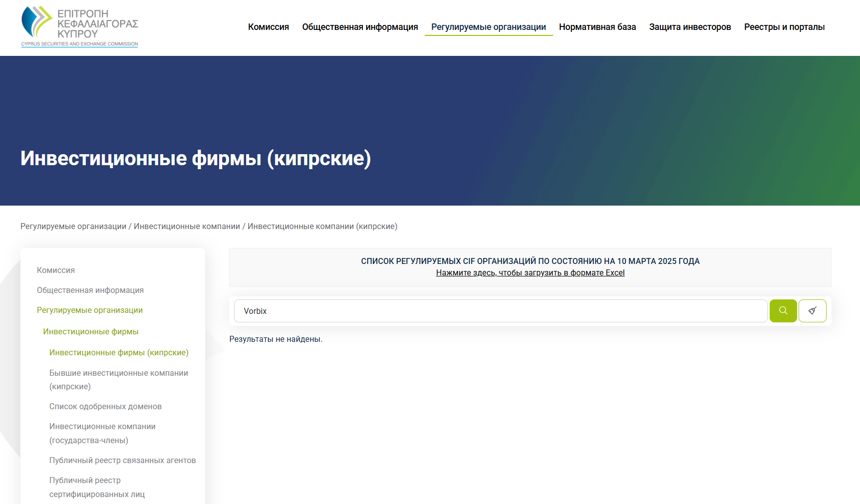Click the green magnifier search button
Viewport: 860px width, 504px height.
pyautogui.click(x=783, y=311)
